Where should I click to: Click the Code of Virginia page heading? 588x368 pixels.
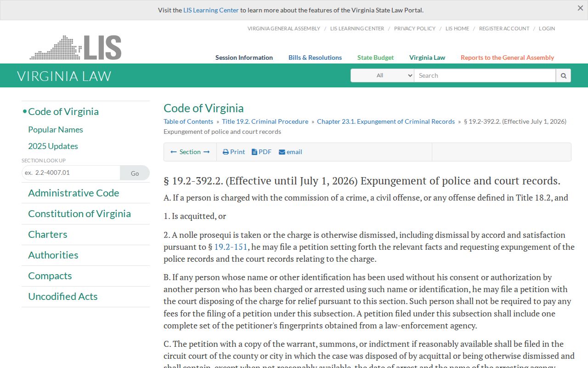click(x=204, y=108)
